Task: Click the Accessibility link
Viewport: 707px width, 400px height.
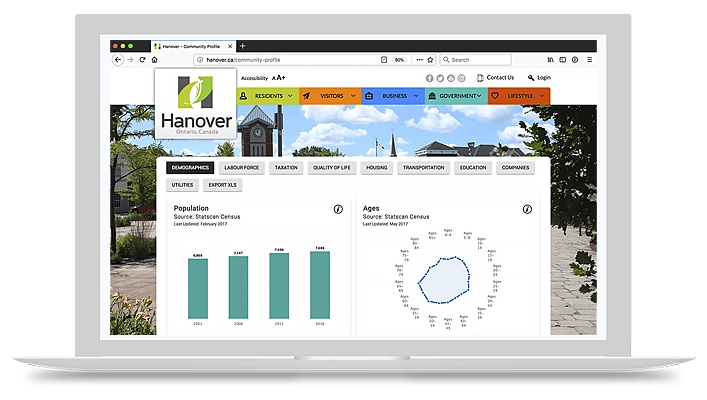Action: tap(254, 78)
